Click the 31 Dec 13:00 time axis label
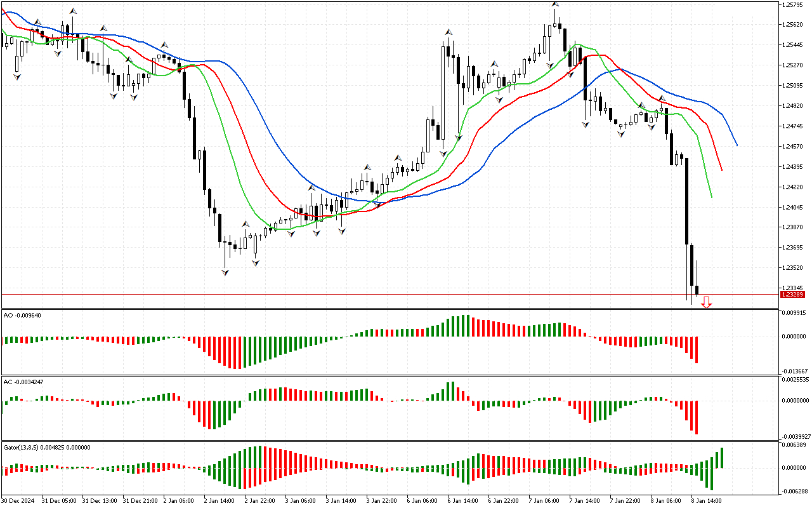This screenshot has width=812, height=508. pyautogui.click(x=100, y=501)
